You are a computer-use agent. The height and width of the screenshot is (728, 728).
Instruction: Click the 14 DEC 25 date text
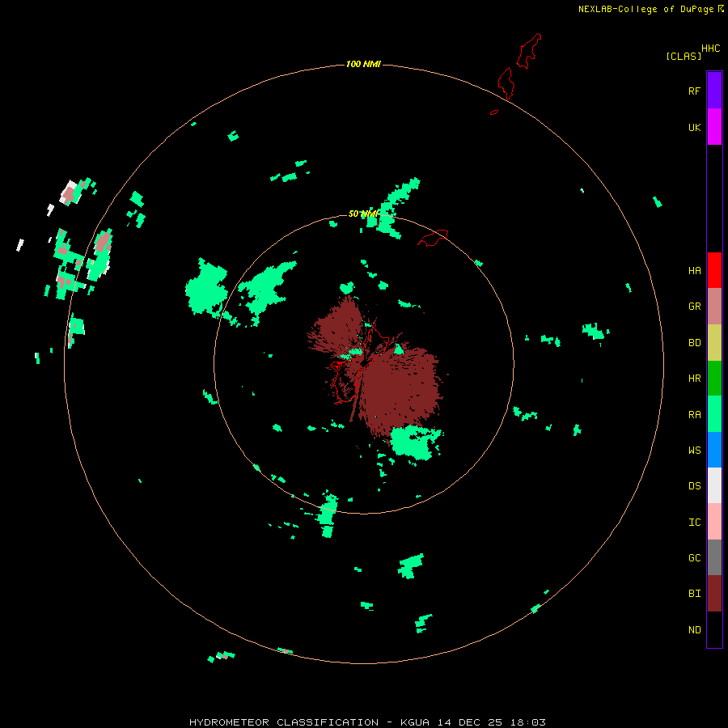coord(472,722)
